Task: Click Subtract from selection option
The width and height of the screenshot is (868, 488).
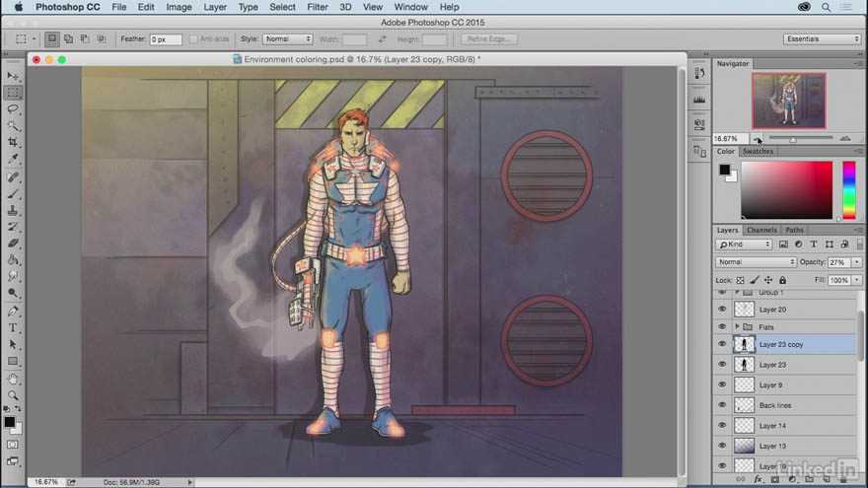Action: [85, 39]
